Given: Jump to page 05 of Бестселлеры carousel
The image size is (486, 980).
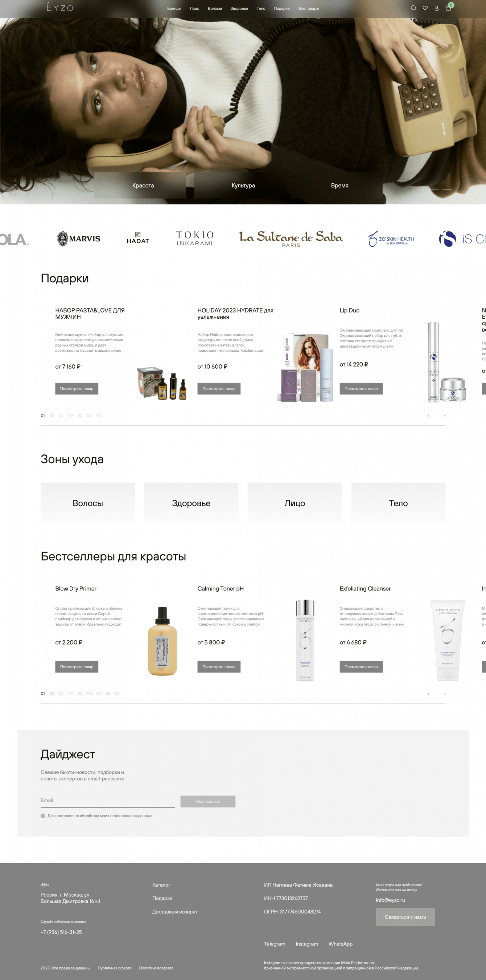Looking at the screenshot, I should tap(80, 693).
